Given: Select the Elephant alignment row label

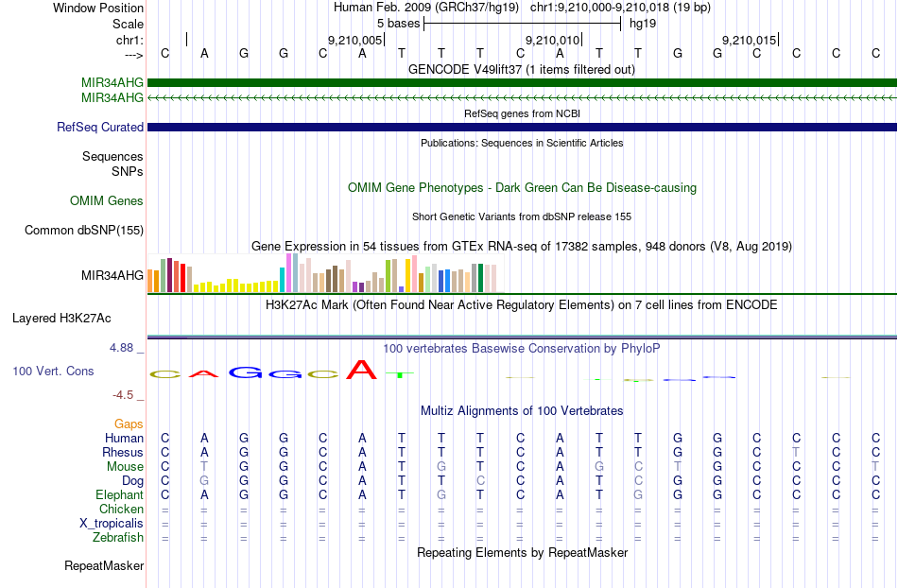Looking at the screenshot, I should click(x=120, y=494).
